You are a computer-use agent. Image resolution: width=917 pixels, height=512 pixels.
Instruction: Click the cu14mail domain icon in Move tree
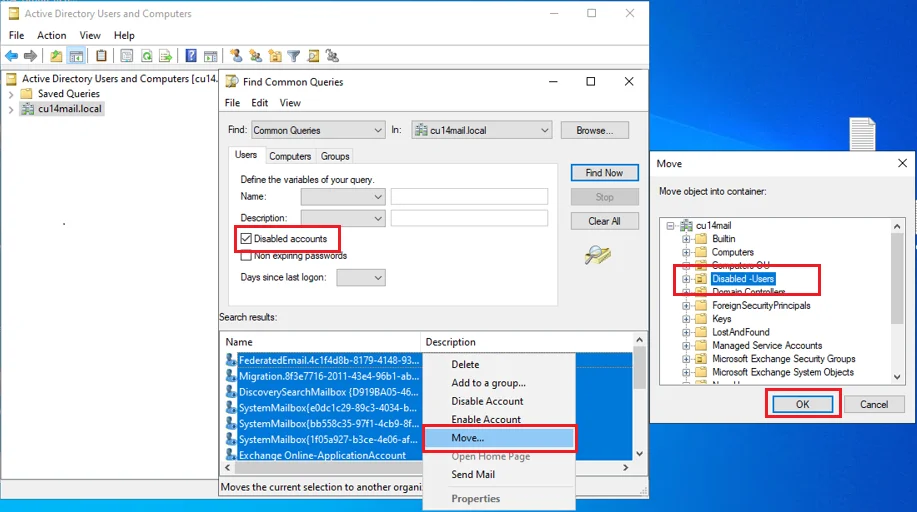[687, 225]
